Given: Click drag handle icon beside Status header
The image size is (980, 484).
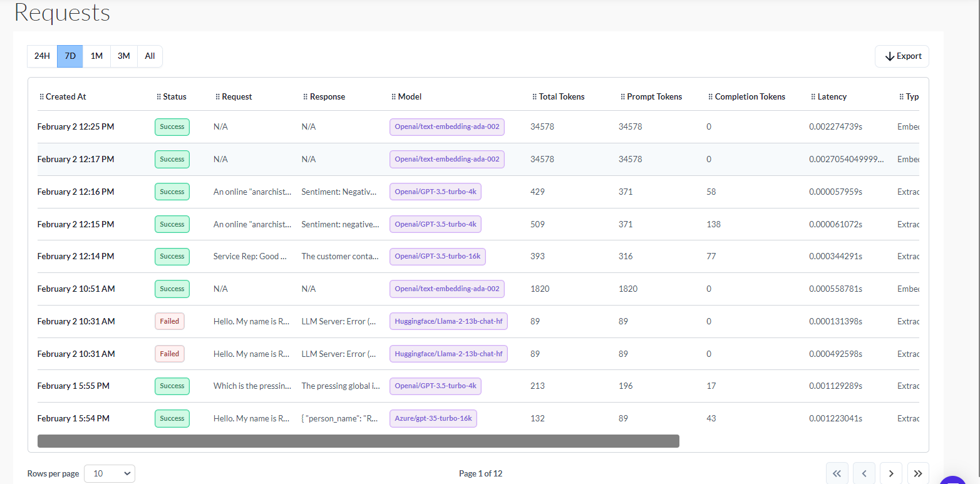Looking at the screenshot, I should click(x=158, y=97).
